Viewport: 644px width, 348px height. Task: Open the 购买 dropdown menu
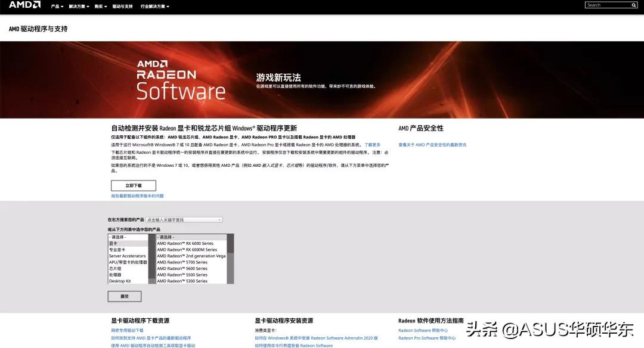click(x=100, y=7)
